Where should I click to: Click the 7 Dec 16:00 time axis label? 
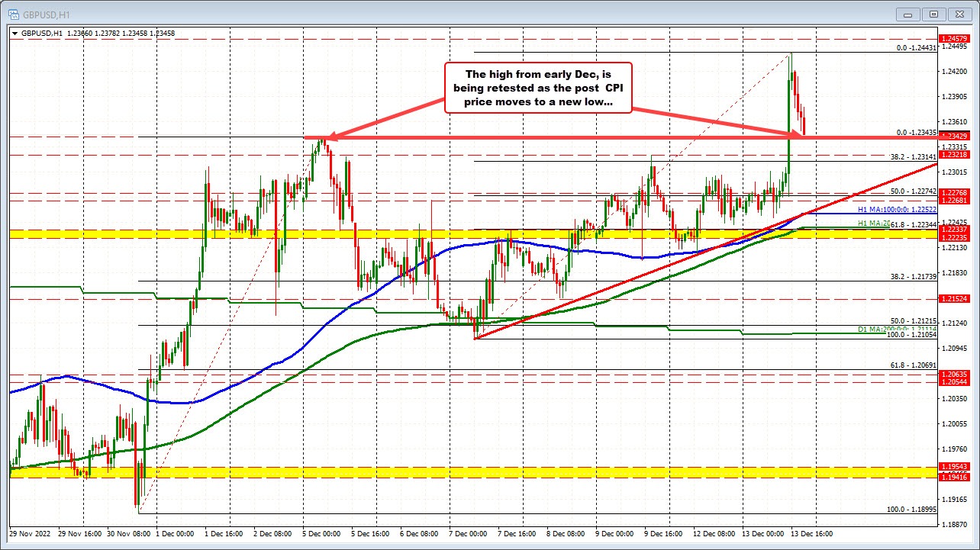coord(517,534)
